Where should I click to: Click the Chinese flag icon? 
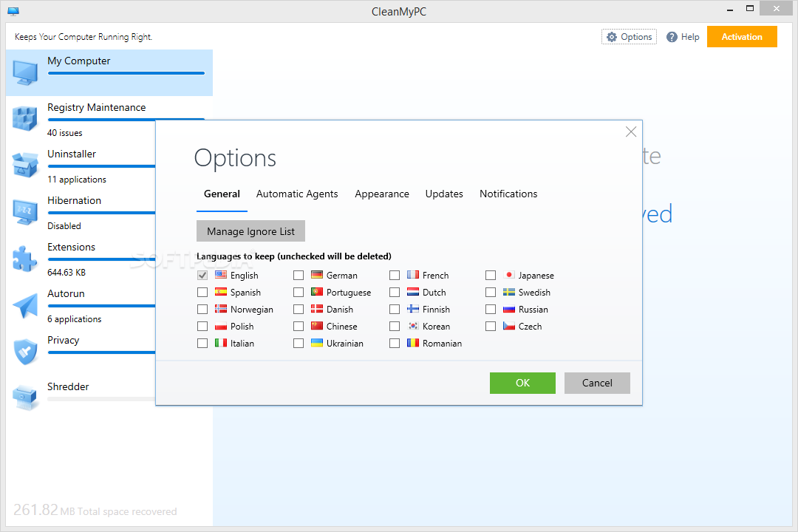click(317, 326)
